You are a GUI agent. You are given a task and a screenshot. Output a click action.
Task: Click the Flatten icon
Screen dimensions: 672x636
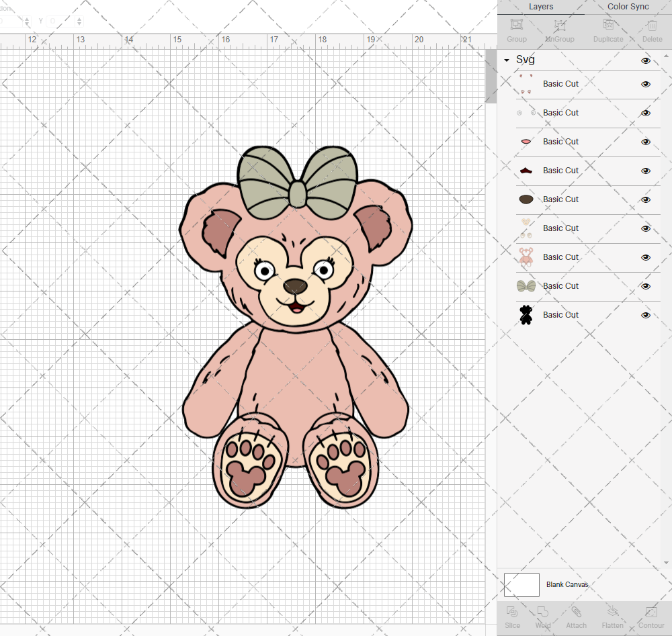point(612,612)
